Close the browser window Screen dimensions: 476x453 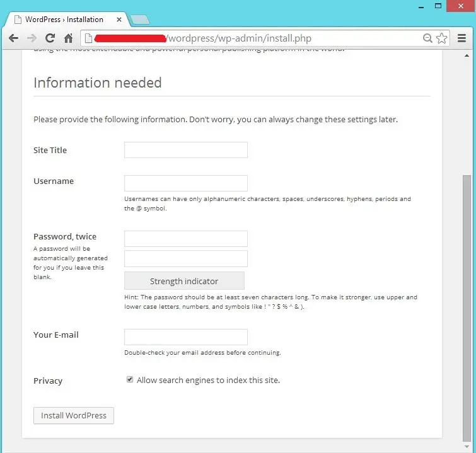coord(461,6)
